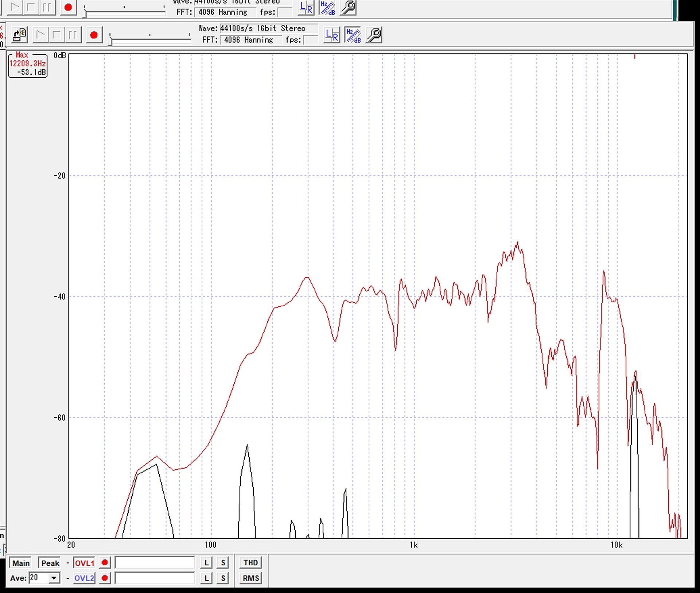Image resolution: width=700 pixels, height=593 pixels.
Task: Click pause in the upper toolbar
Action: tap(47, 7)
